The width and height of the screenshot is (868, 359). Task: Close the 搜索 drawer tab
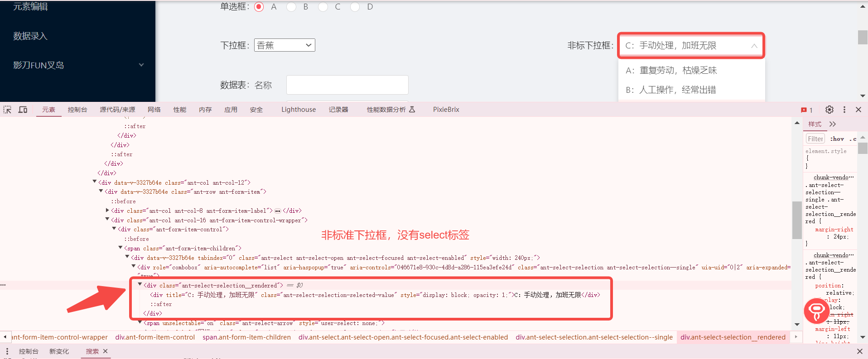(x=106, y=351)
